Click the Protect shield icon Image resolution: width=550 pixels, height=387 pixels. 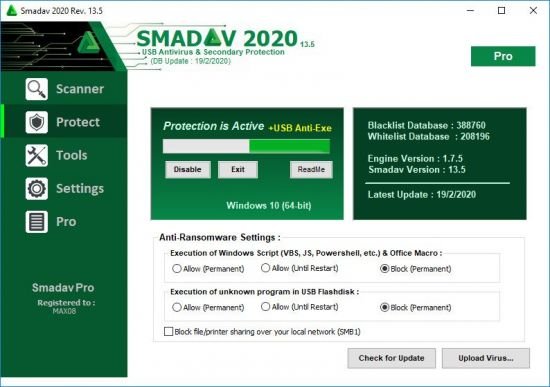tap(36, 122)
